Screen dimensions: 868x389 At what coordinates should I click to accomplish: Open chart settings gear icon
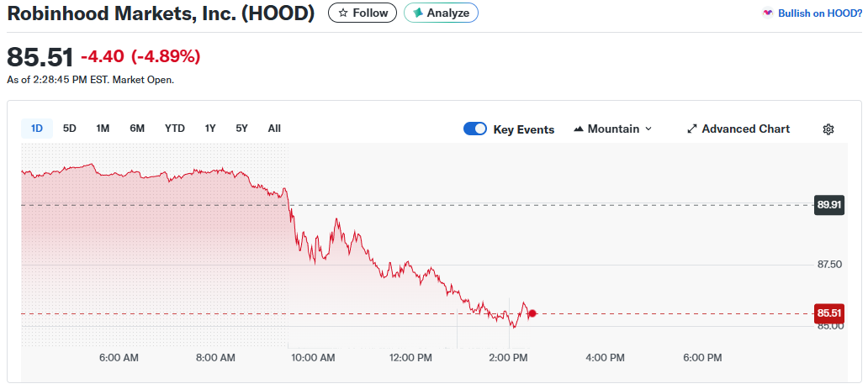click(828, 129)
